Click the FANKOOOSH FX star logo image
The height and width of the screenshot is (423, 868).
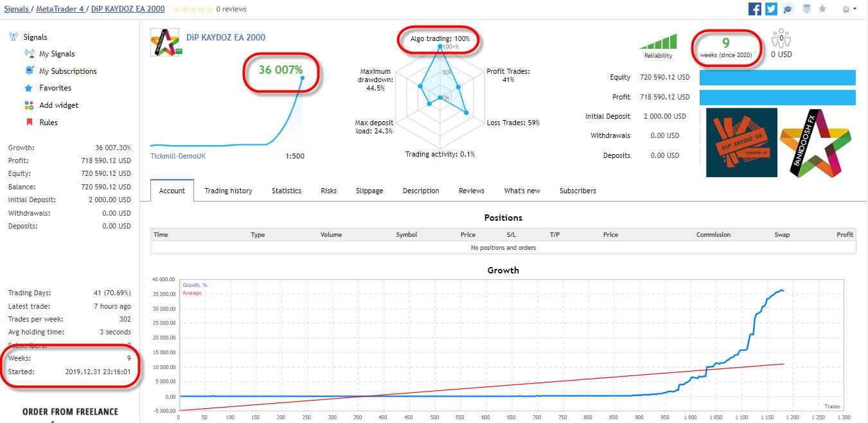point(816,142)
